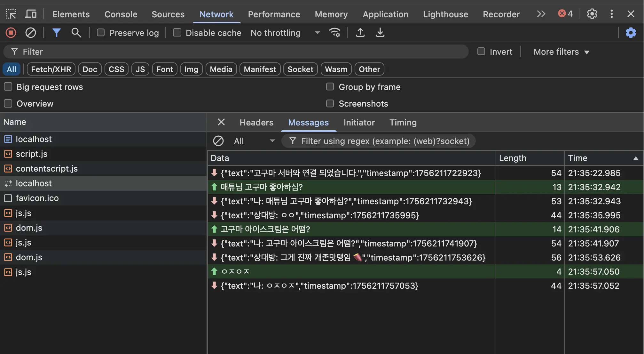Stop recording network log
644x354 pixels.
point(11,33)
